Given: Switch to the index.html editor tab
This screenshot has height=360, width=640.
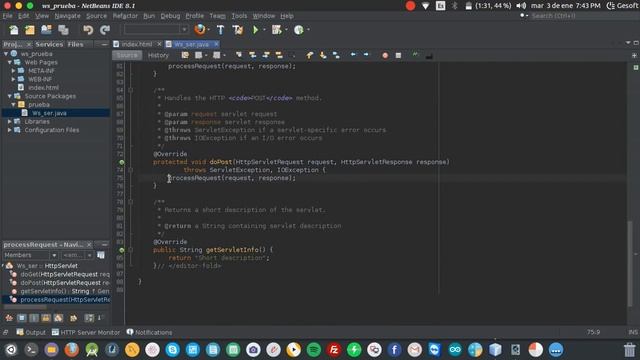Looking at the screenshot, I should pyautogui.click(x=137, y=44).
